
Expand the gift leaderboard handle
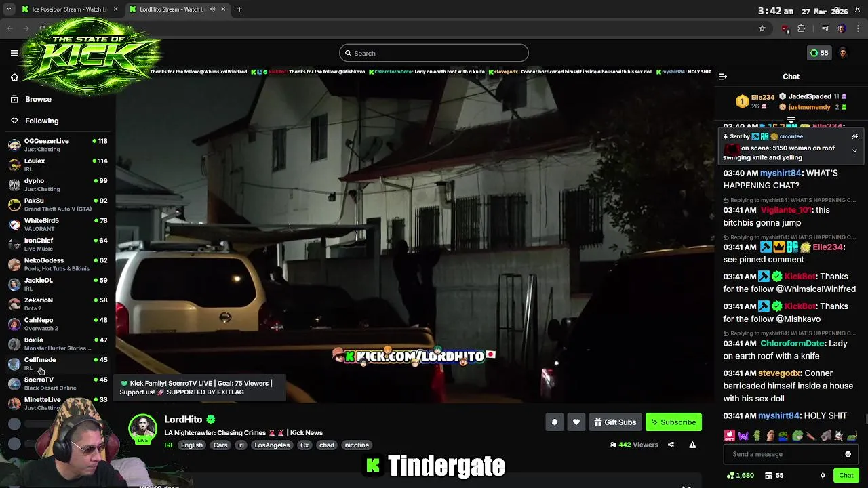(x=791, y=120)
